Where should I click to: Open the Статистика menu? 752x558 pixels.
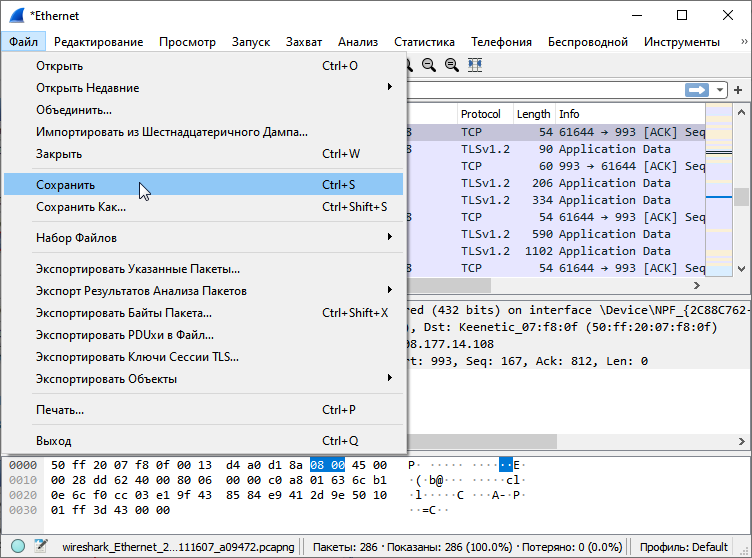(x=424, y=42)
